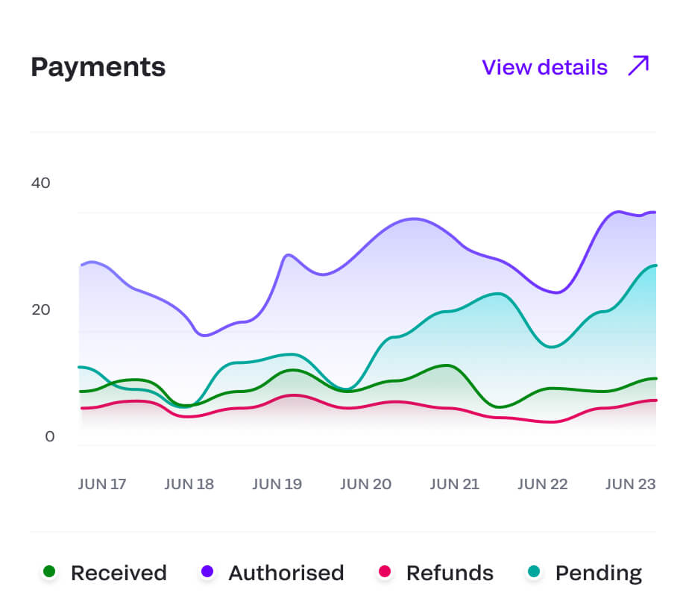This screenshot has height=616, width=686.
Task: Click the diagonal arrow icon beside View details
Action: 638,66
